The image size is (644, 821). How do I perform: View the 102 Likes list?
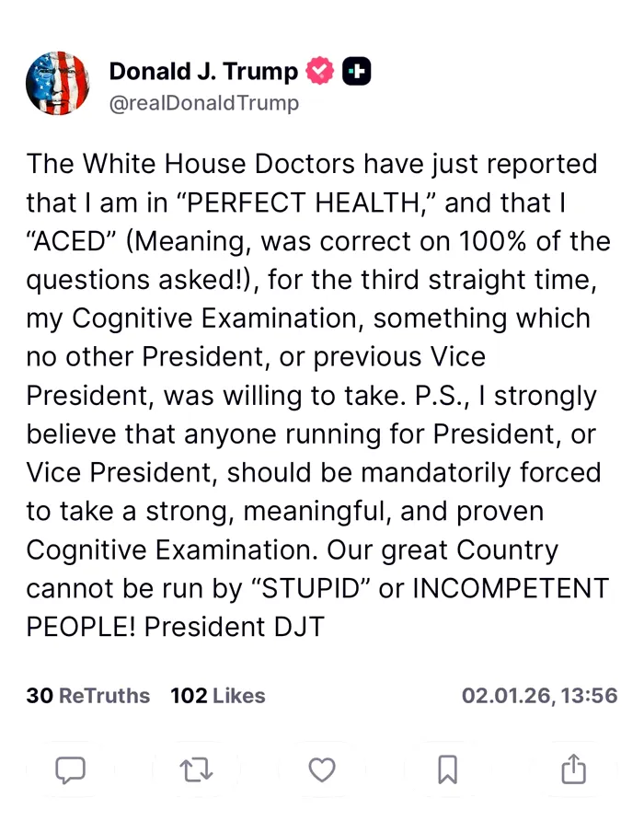[218, 696]
